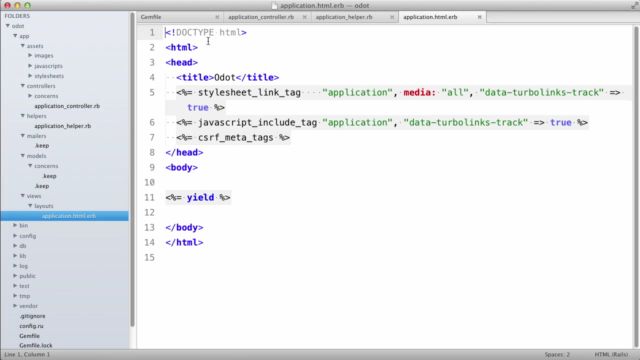Expand the images folder arrow
The height and width of the screenshot is (360, 640).
(30, 56)
